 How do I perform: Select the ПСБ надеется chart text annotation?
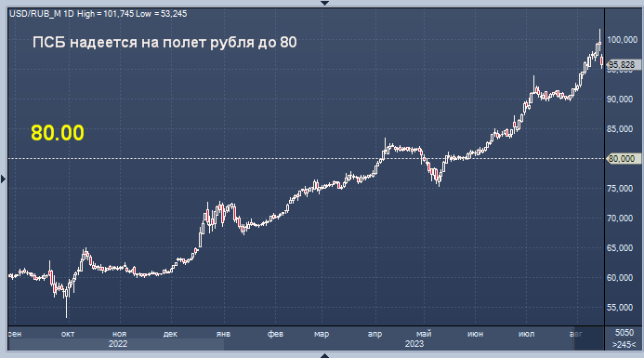click(164, 43)
